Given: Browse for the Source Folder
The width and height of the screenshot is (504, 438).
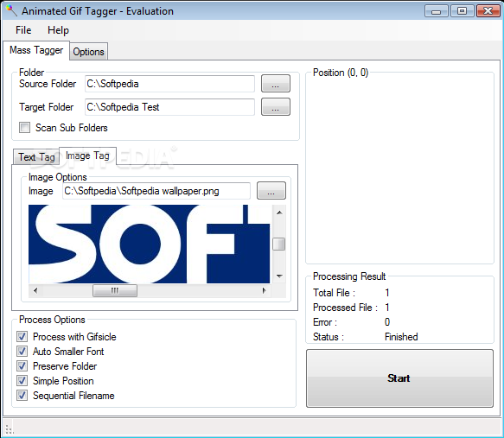Looking at the screenshot, I should click(x=276, y=84).
